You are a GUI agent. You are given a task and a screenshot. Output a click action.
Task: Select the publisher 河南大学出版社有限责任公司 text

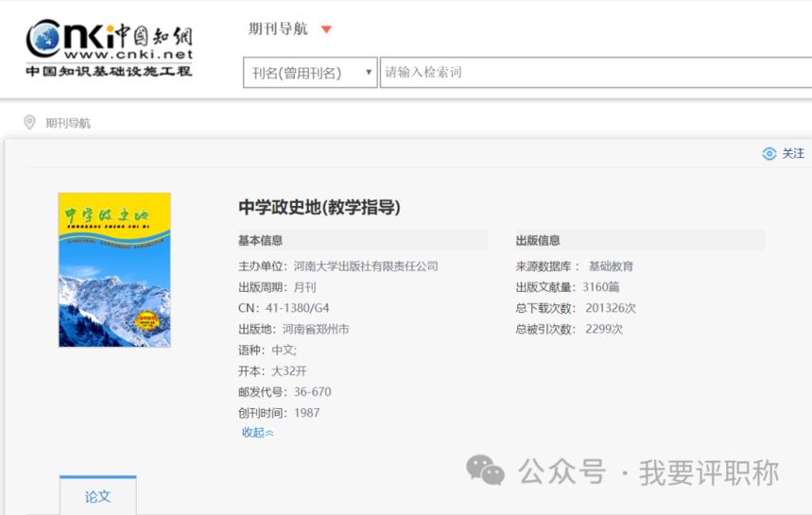(366, 266)
